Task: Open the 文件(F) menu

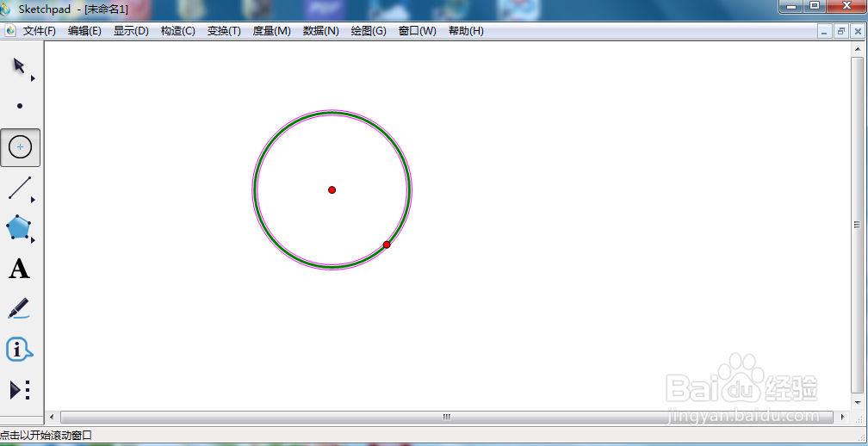Action: [40, 31]
